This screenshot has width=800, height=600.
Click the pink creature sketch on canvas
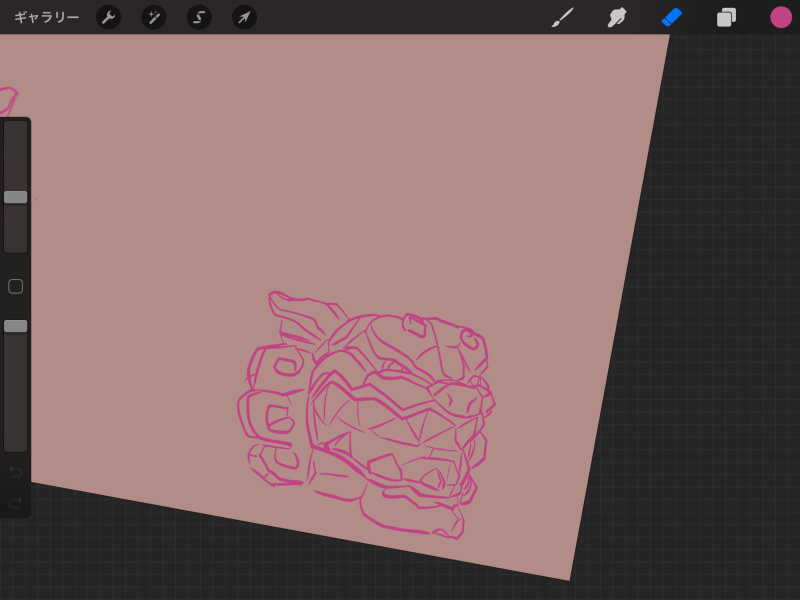point(366,414)
